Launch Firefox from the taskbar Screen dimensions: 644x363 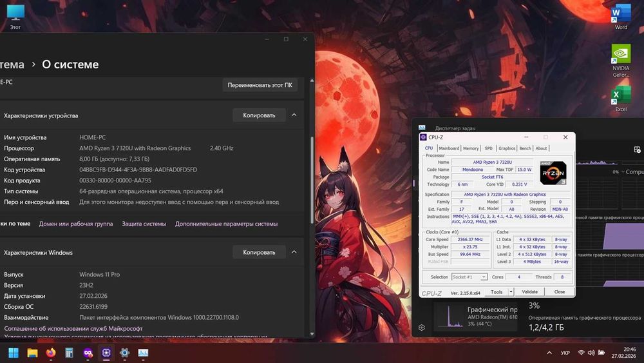(x=51, y=353)
